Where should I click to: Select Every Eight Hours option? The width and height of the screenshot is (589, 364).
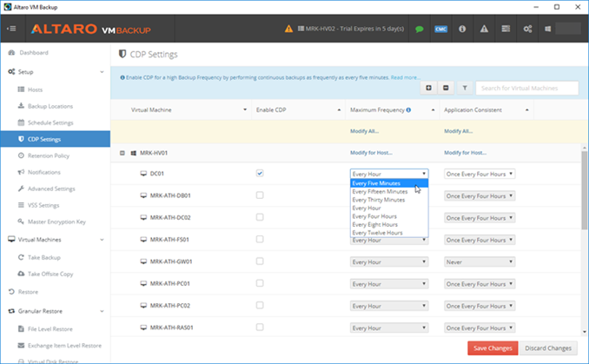pyautogui.click(x=389, y=225)
